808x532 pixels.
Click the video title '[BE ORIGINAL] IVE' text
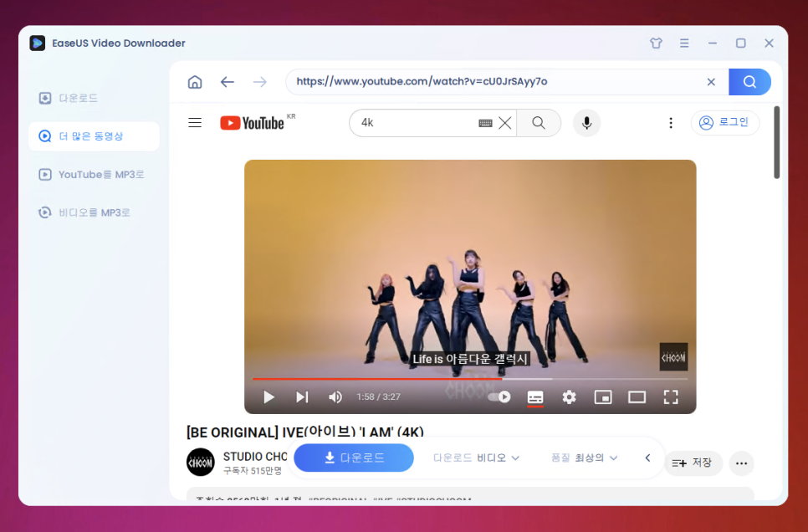pyautogui.click(x=305, y=432)
